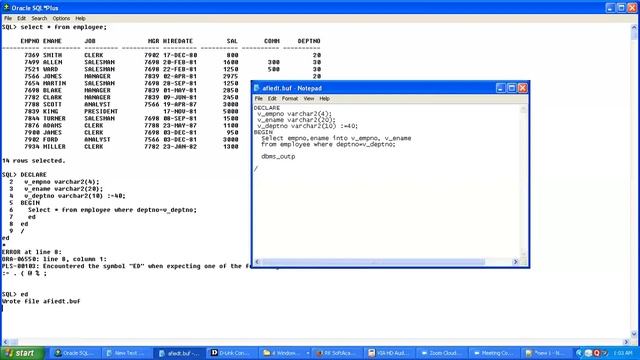Click '14 rows selected.' text
The height and width of the screenshot is (360, 640).
[33, 161]
